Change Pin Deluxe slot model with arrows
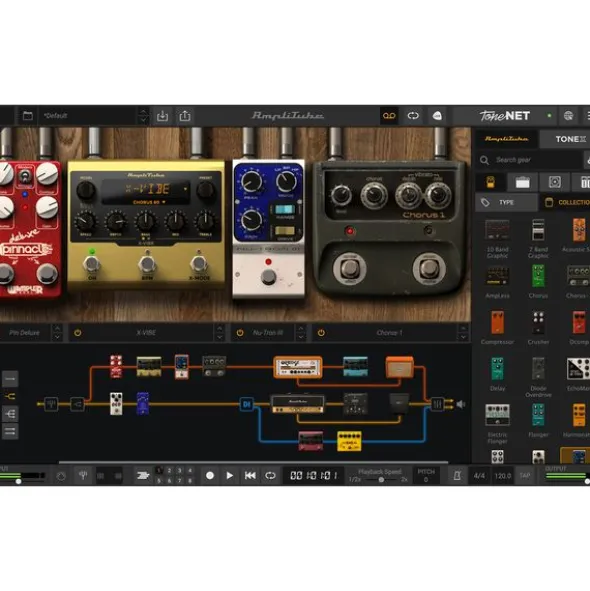The width and height of the screenshot is (590, 591). [57, 333]
